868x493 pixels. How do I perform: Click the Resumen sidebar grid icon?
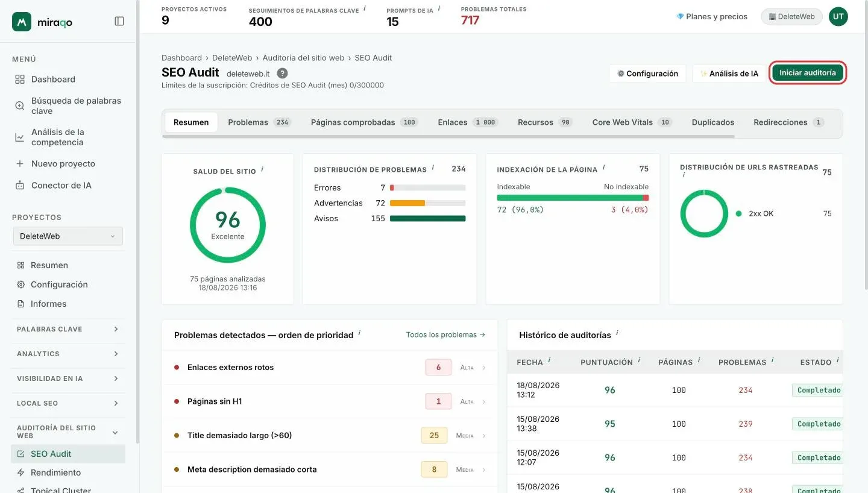(x=20, y=265)
